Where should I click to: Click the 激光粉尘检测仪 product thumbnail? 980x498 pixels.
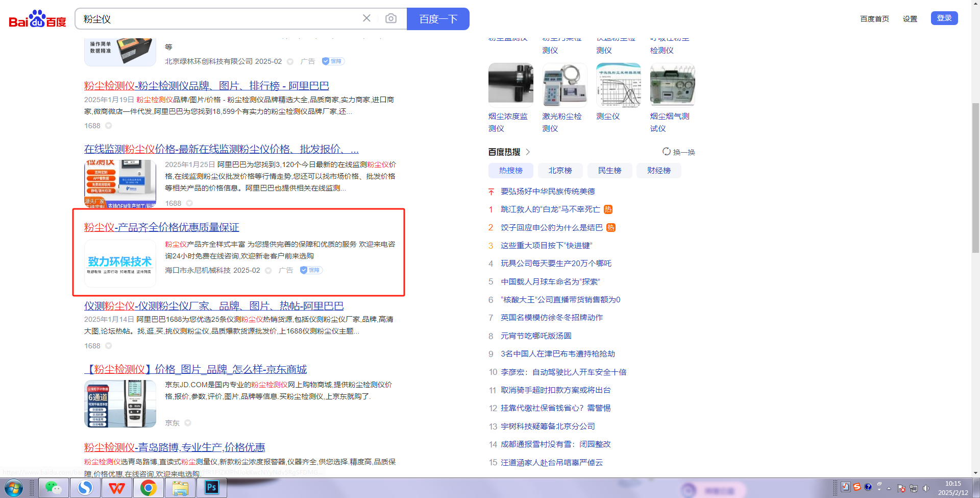pos(564,85)
